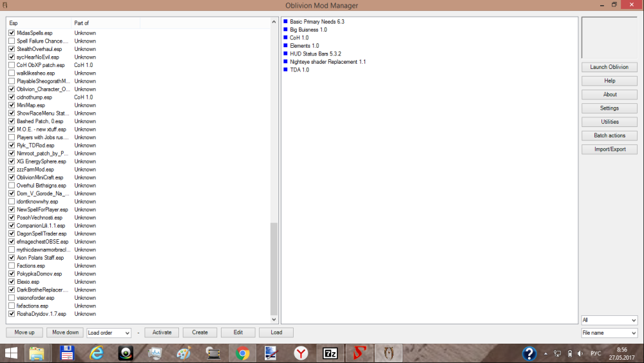Click Load button

[x=276, y=332]
